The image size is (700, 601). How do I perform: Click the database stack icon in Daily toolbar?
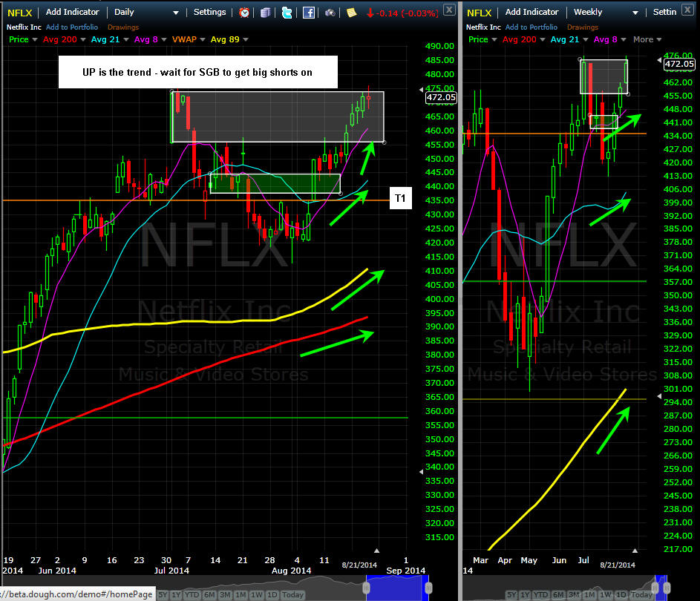tap(265, 13)
